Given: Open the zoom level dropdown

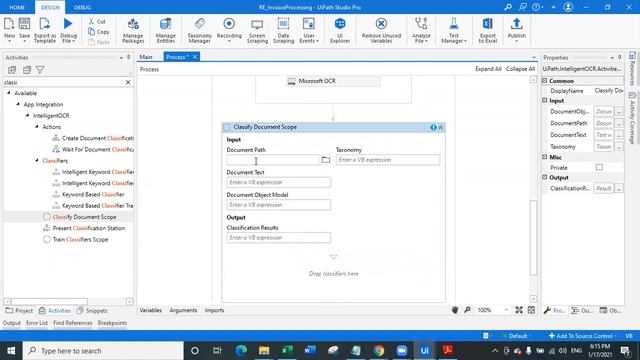Looking at the screenshot, I should coord(507,310).
